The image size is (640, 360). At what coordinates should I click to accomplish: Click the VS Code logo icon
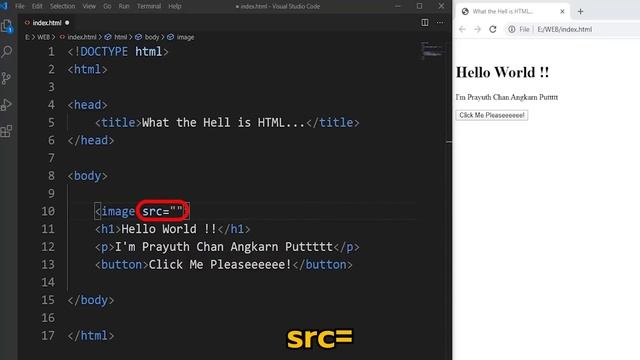[4, 6]
